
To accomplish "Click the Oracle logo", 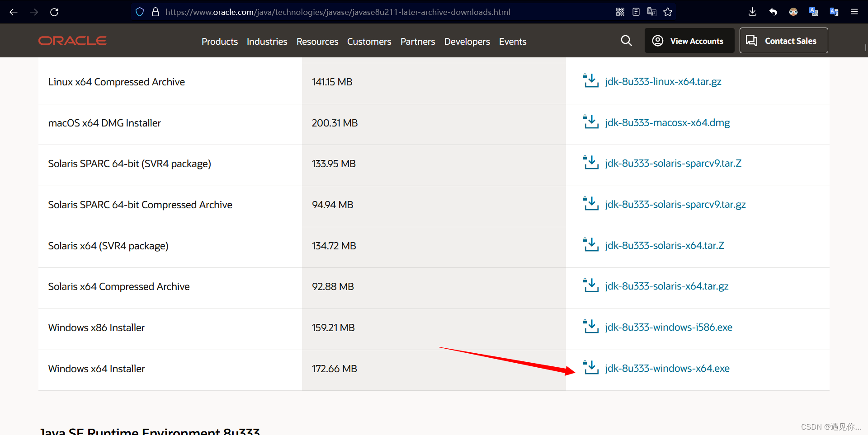I will click(x=72, y=41).
